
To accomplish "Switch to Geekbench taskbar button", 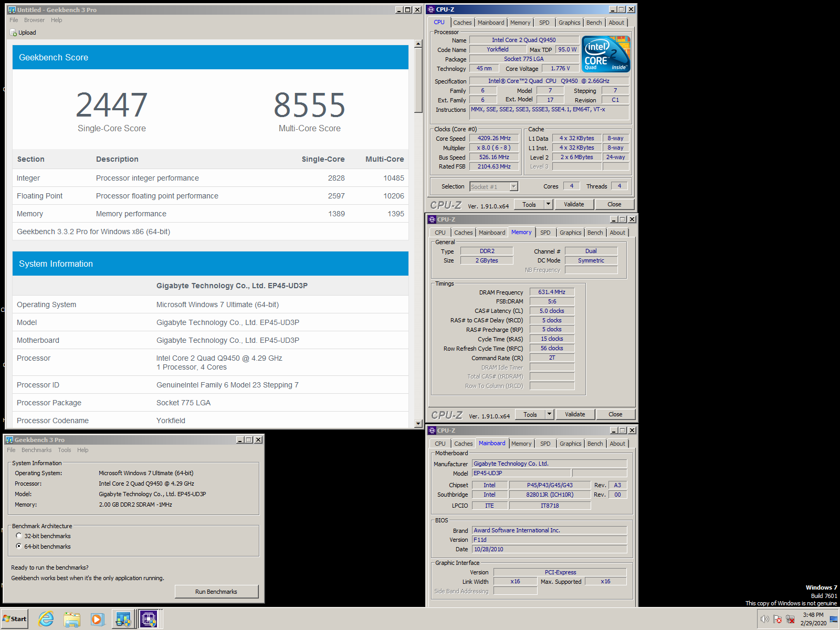I will (x=123, y=619).
